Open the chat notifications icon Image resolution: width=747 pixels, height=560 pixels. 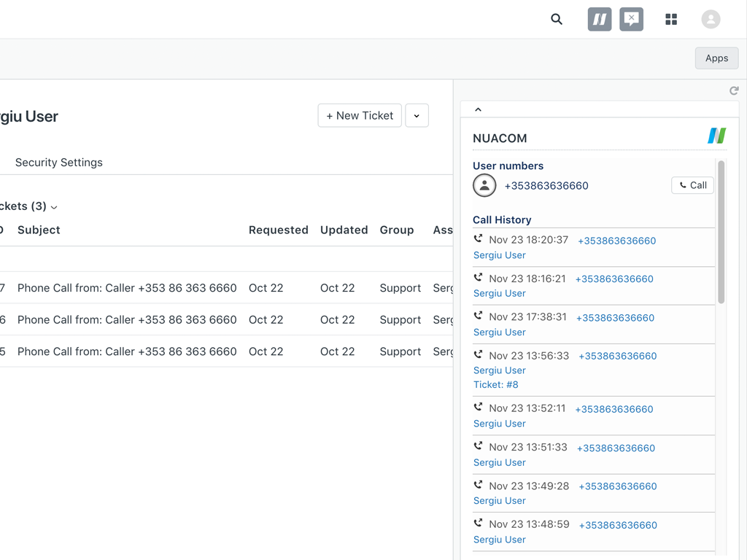pos(631,20)
